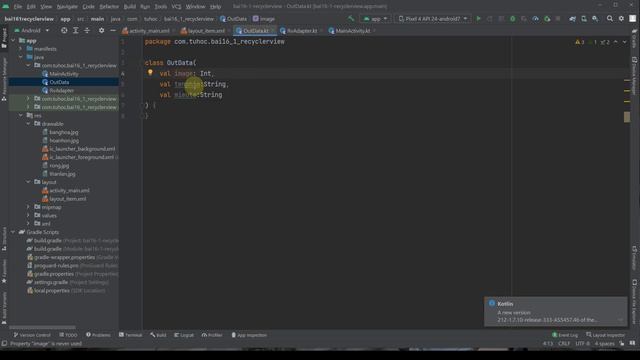
Task: Expand all icon in Project panel header
Action: pos(76,31)
